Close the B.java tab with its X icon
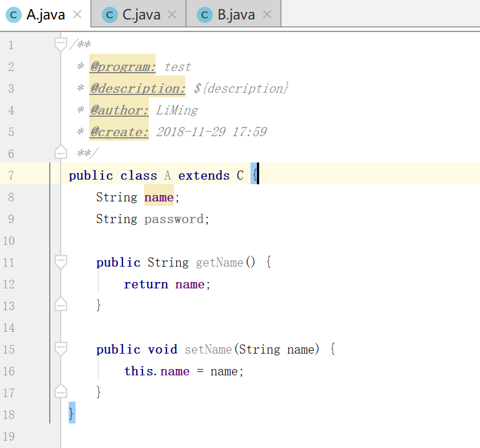480x448 pixels. [267, 14]
